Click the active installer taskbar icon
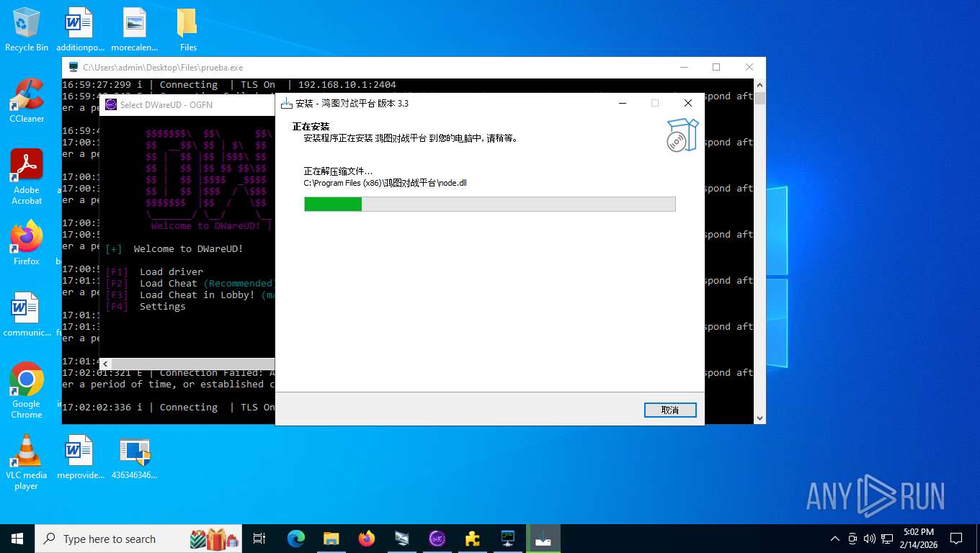The width and height of the screenshot is (980, 553). (543, 539)
